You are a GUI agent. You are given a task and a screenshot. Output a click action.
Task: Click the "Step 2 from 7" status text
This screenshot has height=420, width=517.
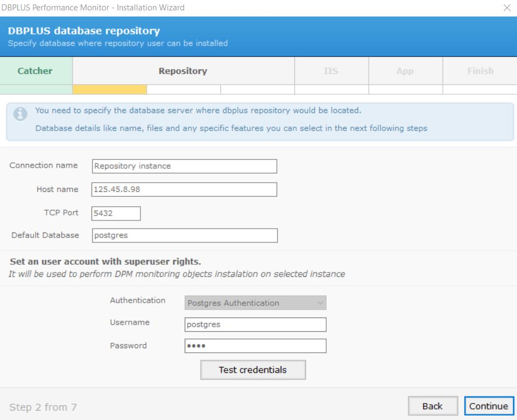43,407
